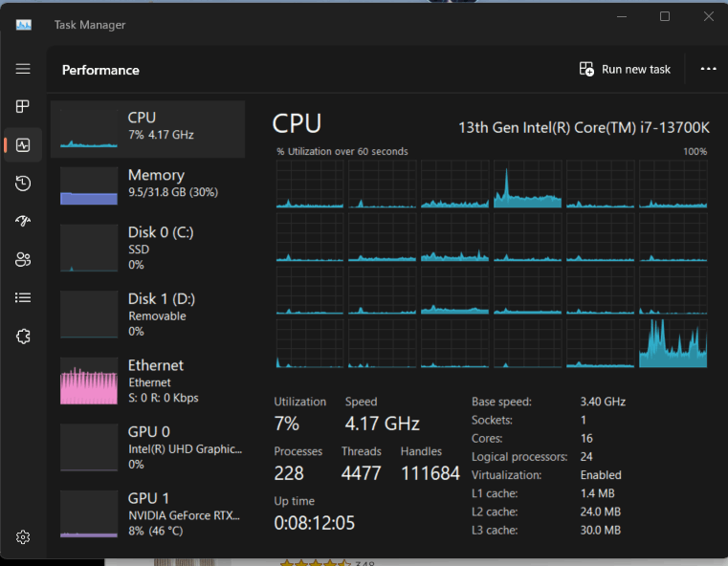Viewport: 728px width, 566px height.
Task: Click the 111684 handles value
Action: coord(430,473)
